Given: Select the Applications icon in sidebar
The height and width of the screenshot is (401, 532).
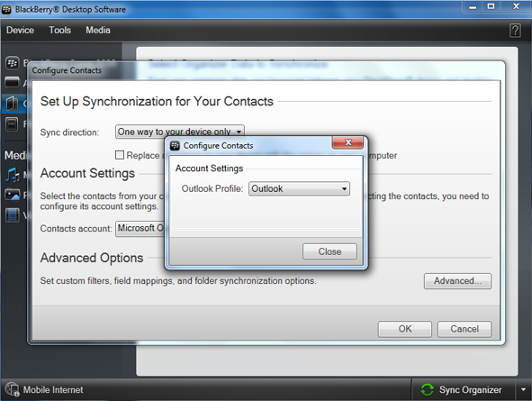Looking at the screenshot, I should click(13, 82).
